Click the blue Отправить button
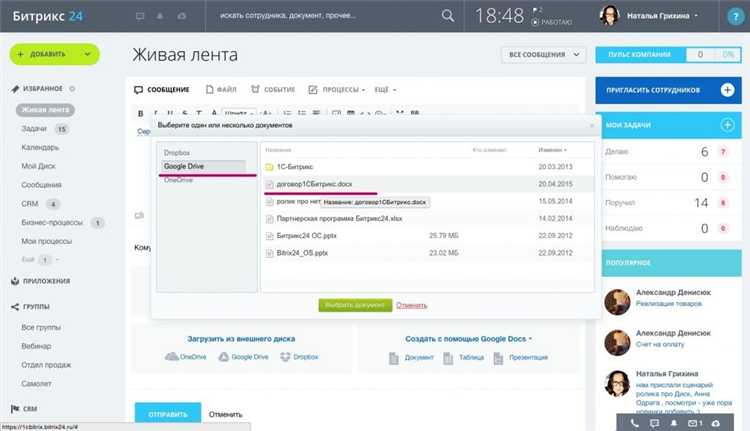 pos(167,414)
